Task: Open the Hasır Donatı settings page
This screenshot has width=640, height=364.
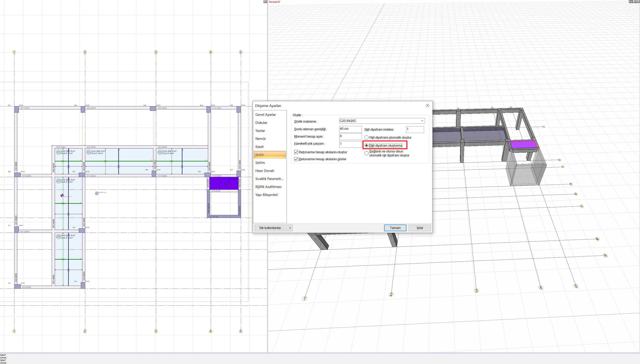Action: click(265, 171)
